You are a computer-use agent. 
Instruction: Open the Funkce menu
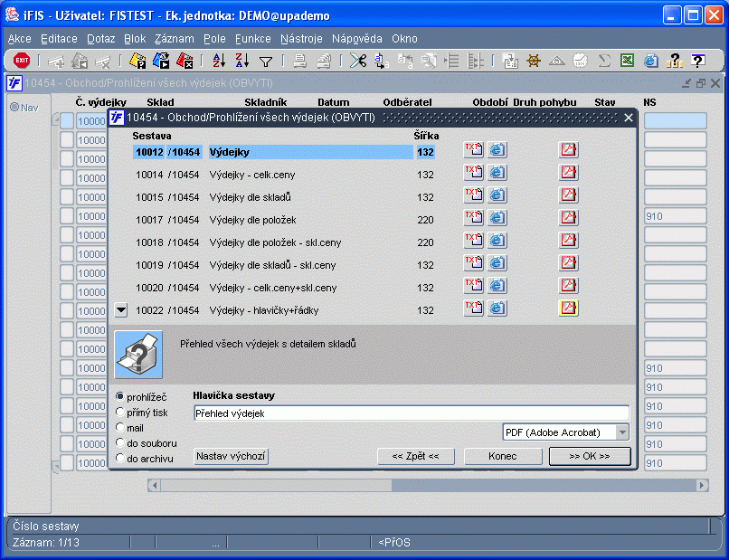click(x=253, y=39)
